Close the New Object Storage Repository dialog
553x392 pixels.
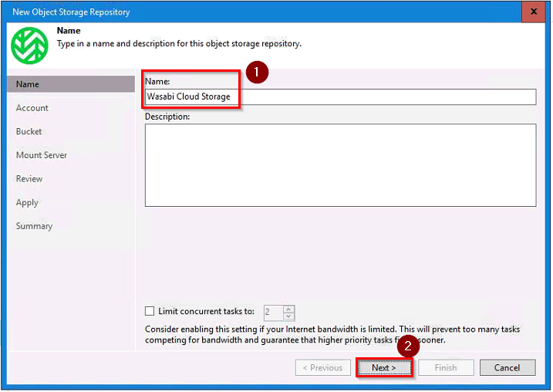click(534, 12)
